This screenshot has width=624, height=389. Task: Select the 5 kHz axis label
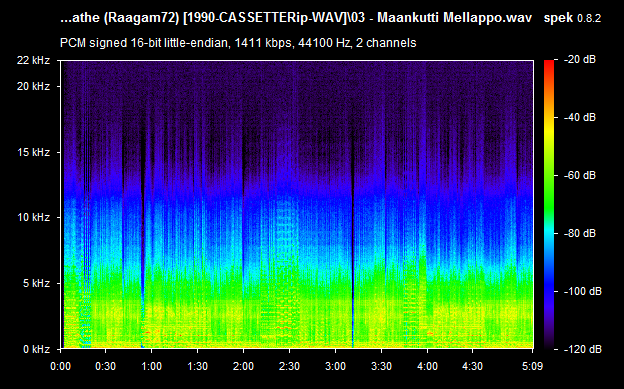coord(36,283)
